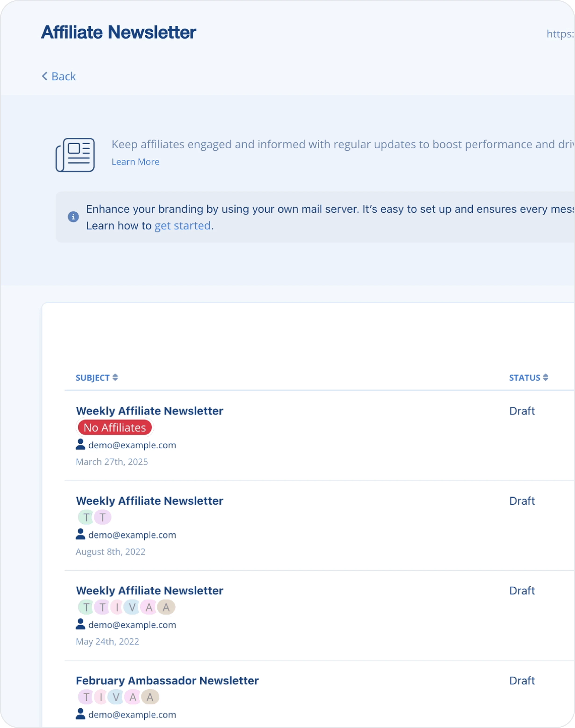Click beige A avatar in February Ambassador row
Image resolution: width=575 pixels, height=728 pixels.
(x=150, y=697)
